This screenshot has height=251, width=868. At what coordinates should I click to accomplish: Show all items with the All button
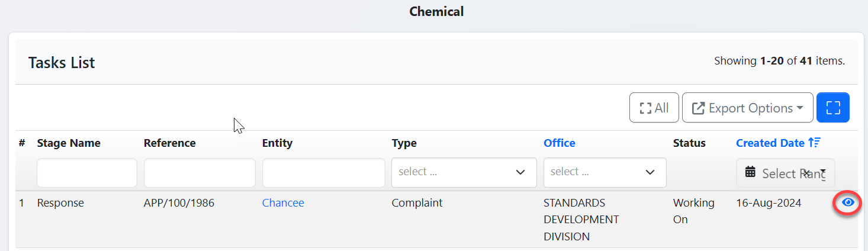pyautogui.click(x=654, y=108)
